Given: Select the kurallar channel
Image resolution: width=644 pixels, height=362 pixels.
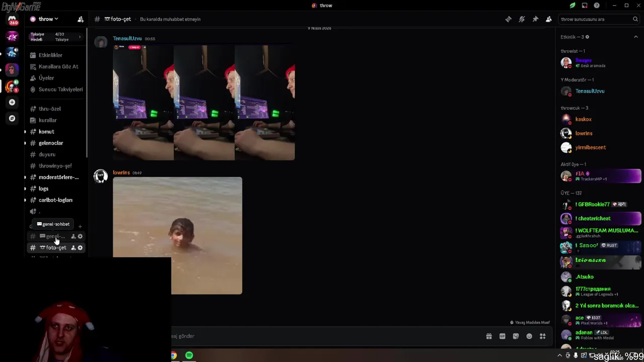Looking at the screenshot, I should point(56,120).
